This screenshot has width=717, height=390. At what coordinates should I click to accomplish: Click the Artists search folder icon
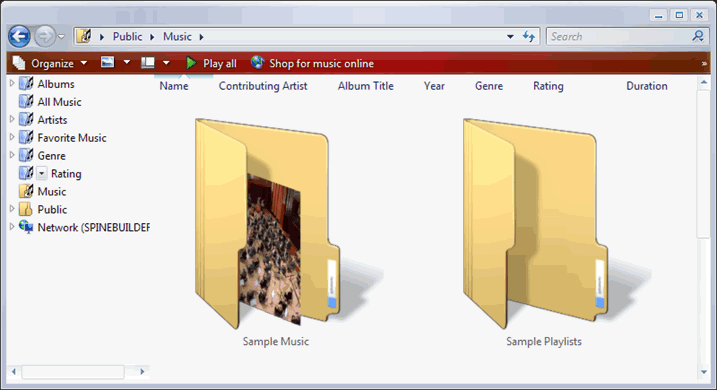(26, 119)
